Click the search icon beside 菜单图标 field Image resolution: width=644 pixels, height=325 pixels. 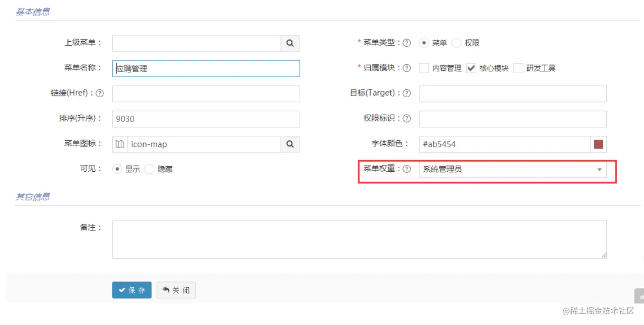pyautogui.click(x=290, y=144)
